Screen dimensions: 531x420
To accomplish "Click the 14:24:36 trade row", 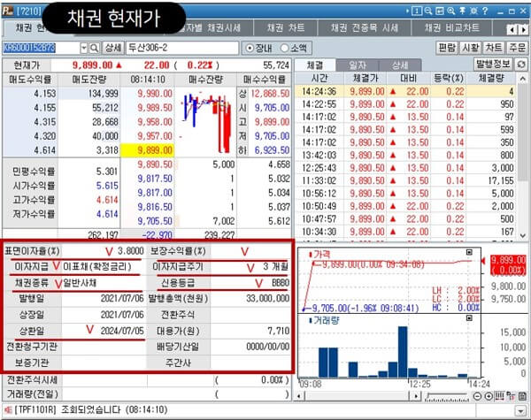I will (x=405, y=91).
